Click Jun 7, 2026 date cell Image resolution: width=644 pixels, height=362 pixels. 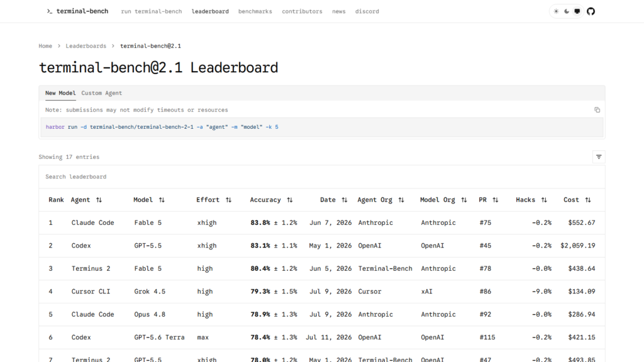click(331, 223)
